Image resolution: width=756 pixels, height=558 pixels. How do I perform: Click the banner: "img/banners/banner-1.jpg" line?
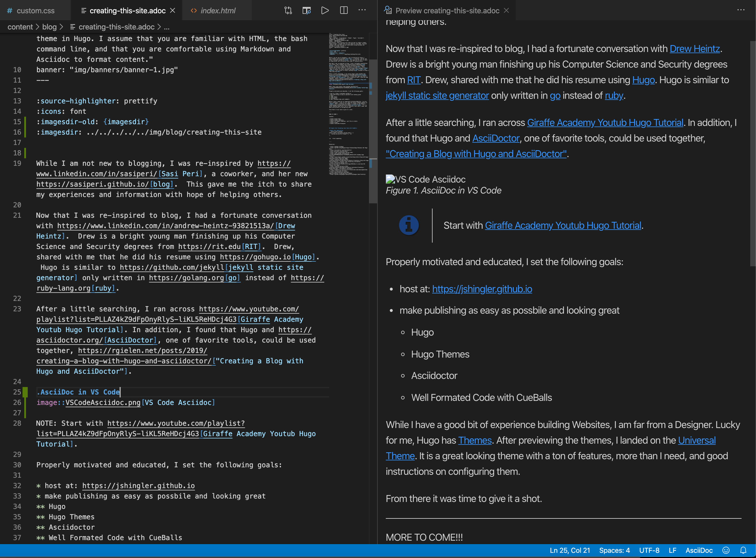(x=107, y=70)
